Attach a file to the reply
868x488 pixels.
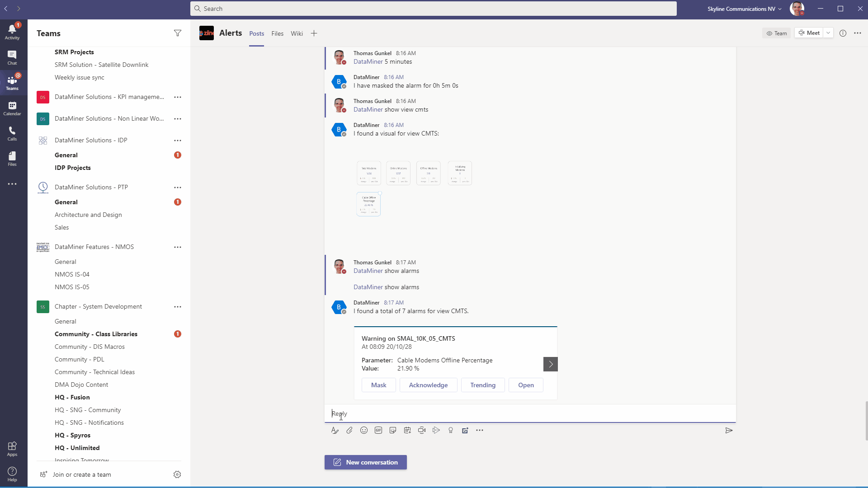(349, 430)
